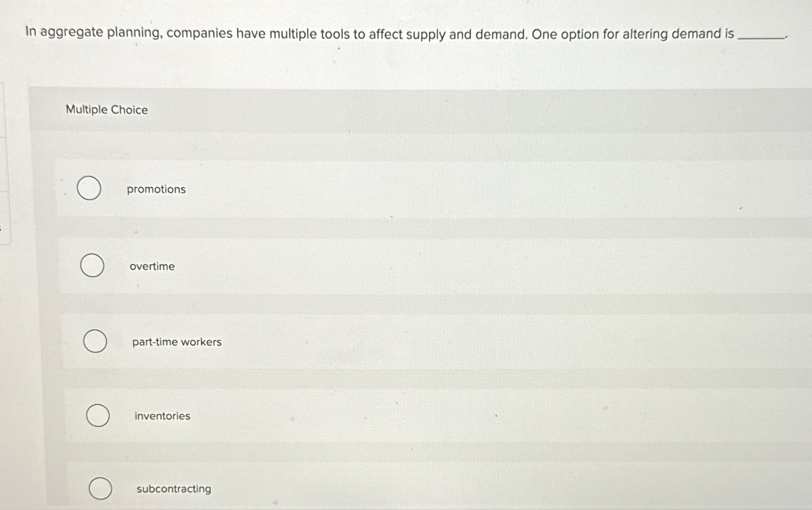
Task: Select the subcontracting radio button
Action: (x=101, y=488)
